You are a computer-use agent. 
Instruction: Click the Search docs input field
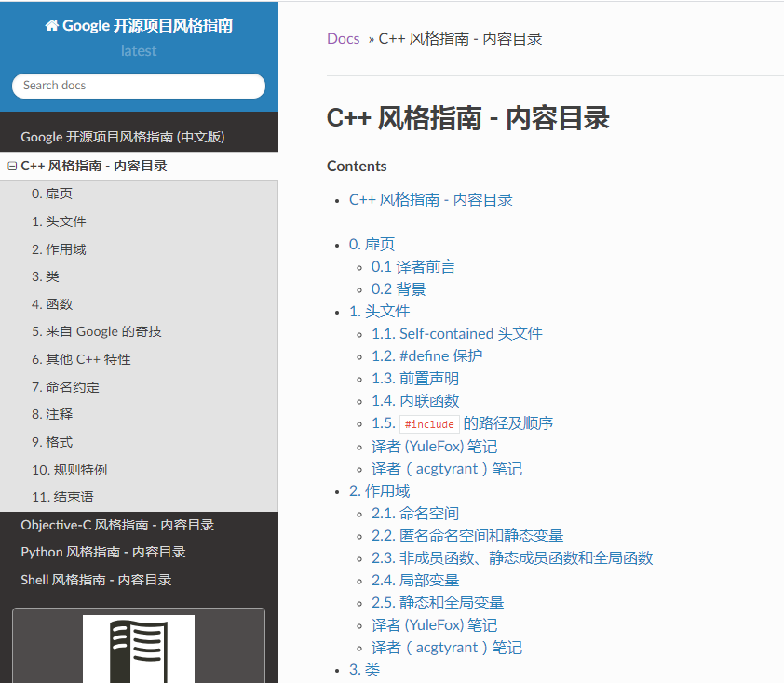[138, 86]
